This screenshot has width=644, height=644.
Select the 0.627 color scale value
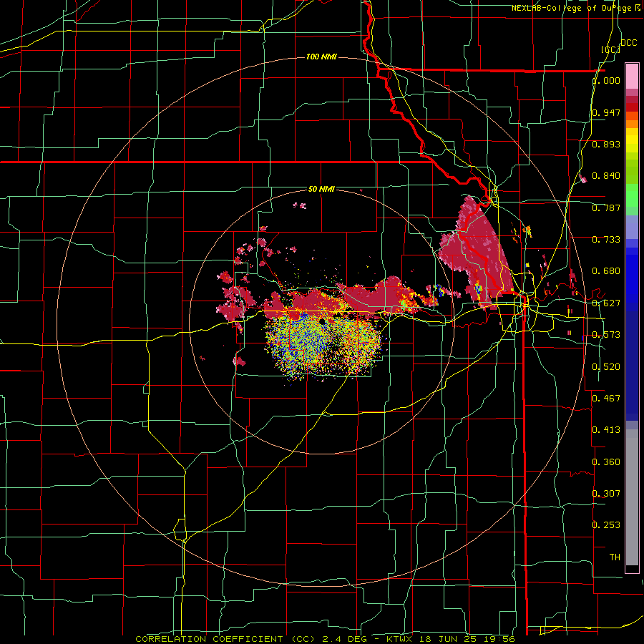coord(606,303)
